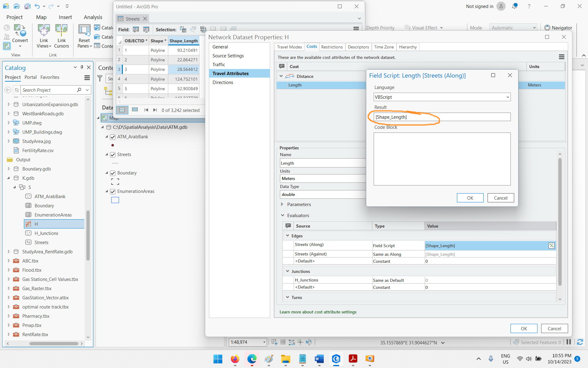Open Costs options hamburger menu
The height and width of the screenshot is (368, 588).
click(x=561, y=57)
